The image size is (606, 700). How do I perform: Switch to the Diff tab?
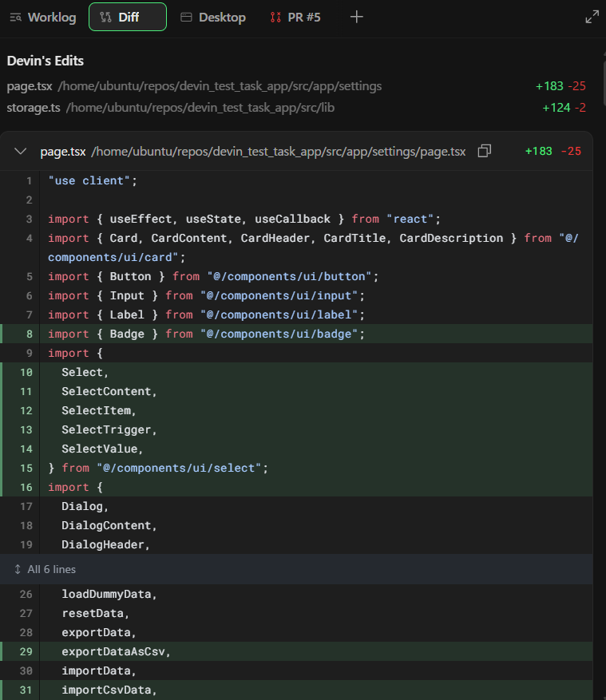(128, 17)
